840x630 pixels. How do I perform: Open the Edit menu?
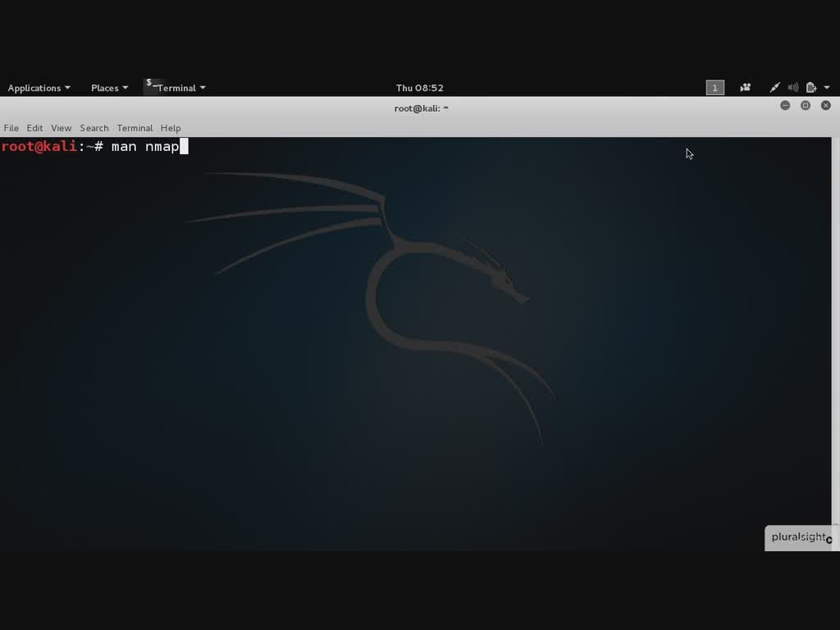click(34, 128)
